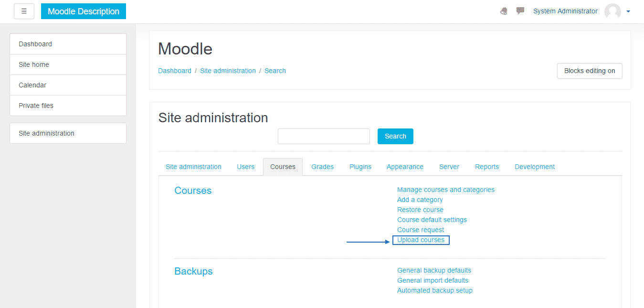The height and width of the screenshot is (308, 644).
Task: Open Upload courses
Action: (420, 240)
